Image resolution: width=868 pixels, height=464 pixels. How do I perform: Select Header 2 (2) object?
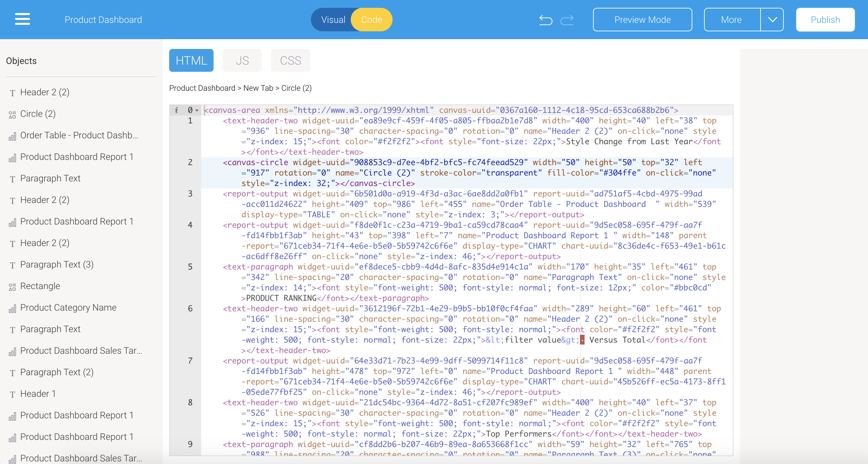pos(45,92)
